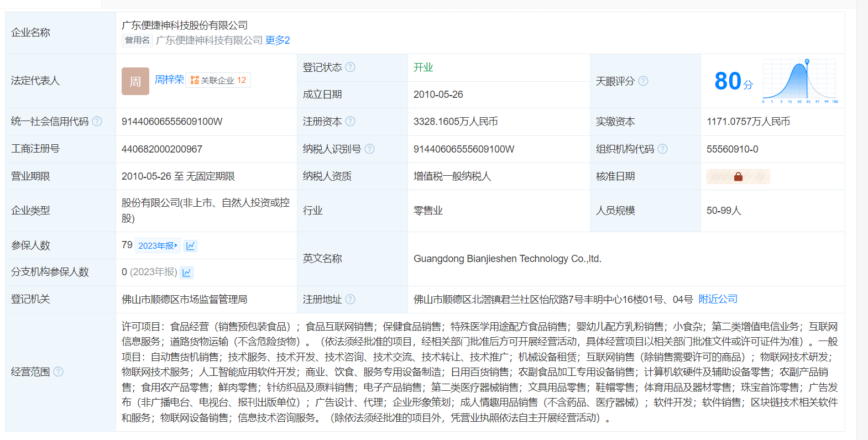Click the registered address text
Screen dimensions: 868x440
[553, 300]
